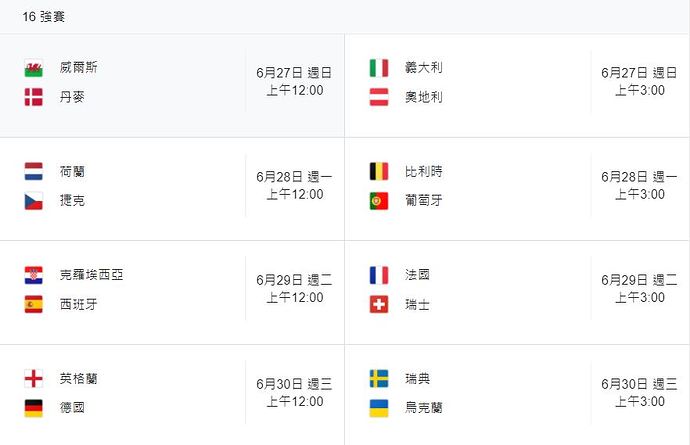Click the Italy flag icon
The width and height of the screenshot is (690, 445).
pyautogui.click(x=379, y=68)
